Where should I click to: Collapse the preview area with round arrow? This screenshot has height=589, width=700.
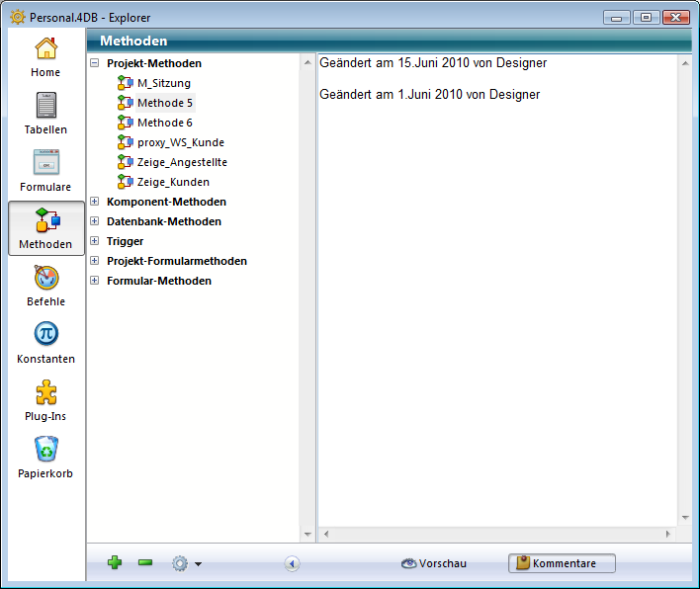292,563
